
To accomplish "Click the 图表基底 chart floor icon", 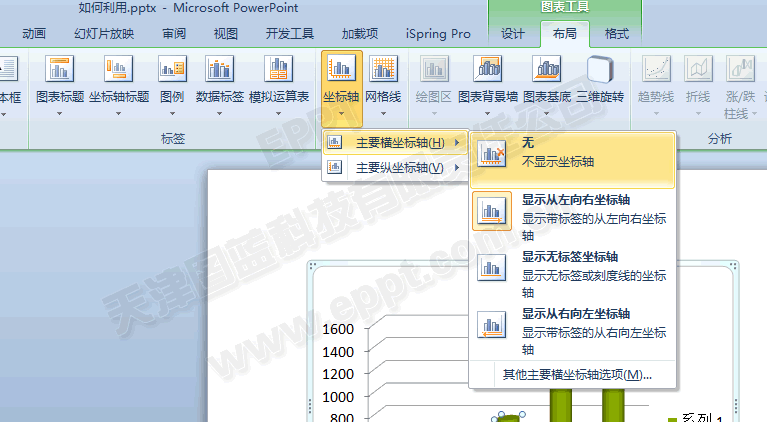I will pyautogui.click(x=546, y=68).
